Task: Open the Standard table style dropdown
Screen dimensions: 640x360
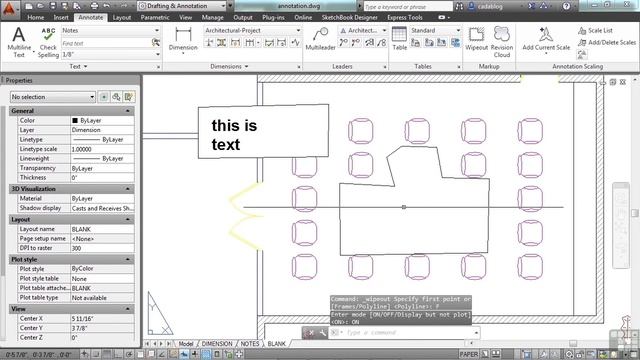Action: [x=436, y=30]
